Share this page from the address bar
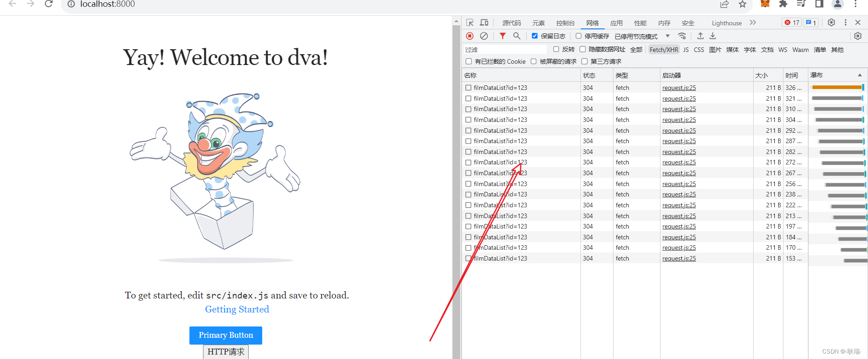The width and height of the screenshot is (868, 359). (725, 4)
